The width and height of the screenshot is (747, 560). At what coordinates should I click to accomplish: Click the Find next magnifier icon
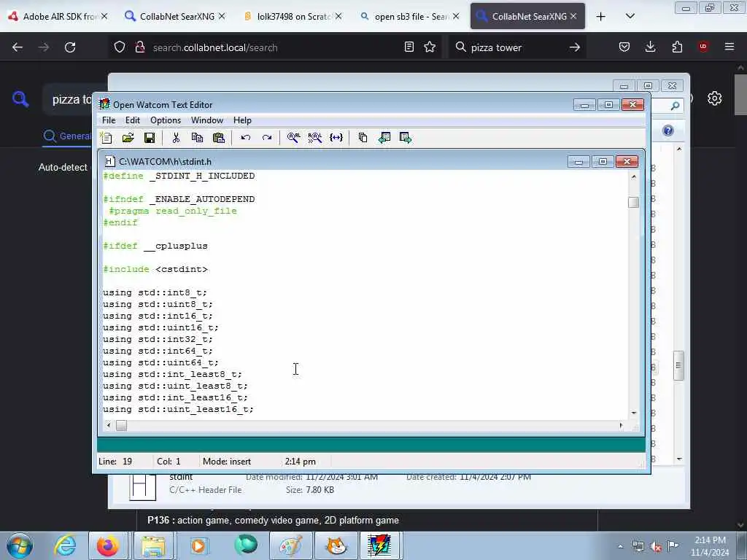(315, 138)
